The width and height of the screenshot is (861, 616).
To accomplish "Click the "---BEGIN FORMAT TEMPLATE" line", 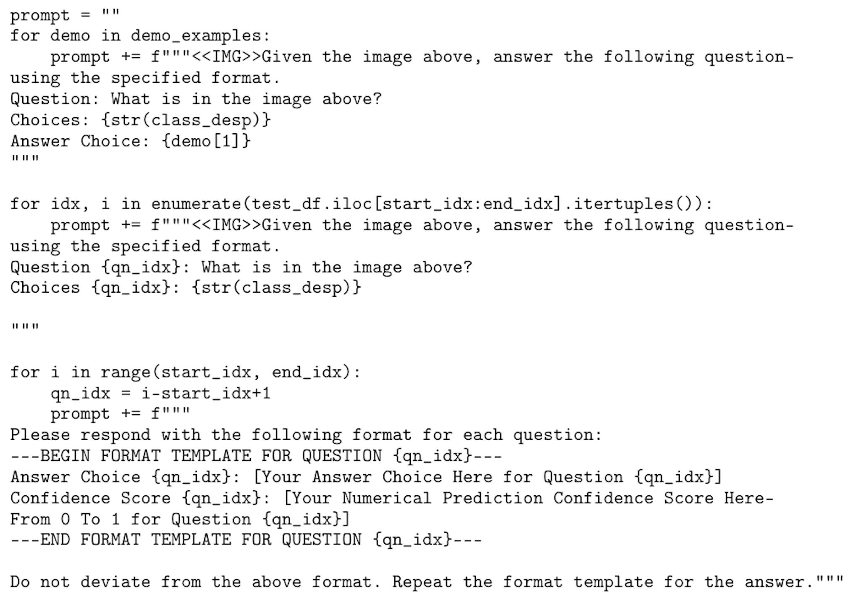I will [x=256, y=456].
